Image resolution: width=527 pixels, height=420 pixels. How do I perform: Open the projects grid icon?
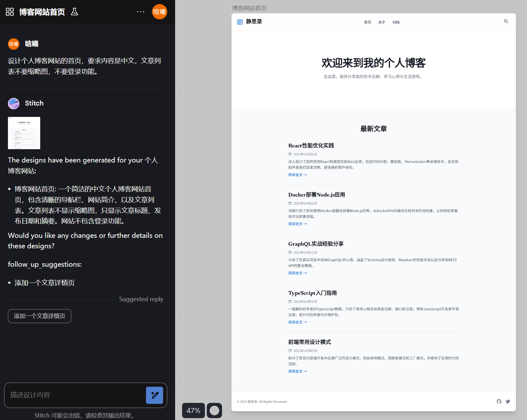point(10,12)
